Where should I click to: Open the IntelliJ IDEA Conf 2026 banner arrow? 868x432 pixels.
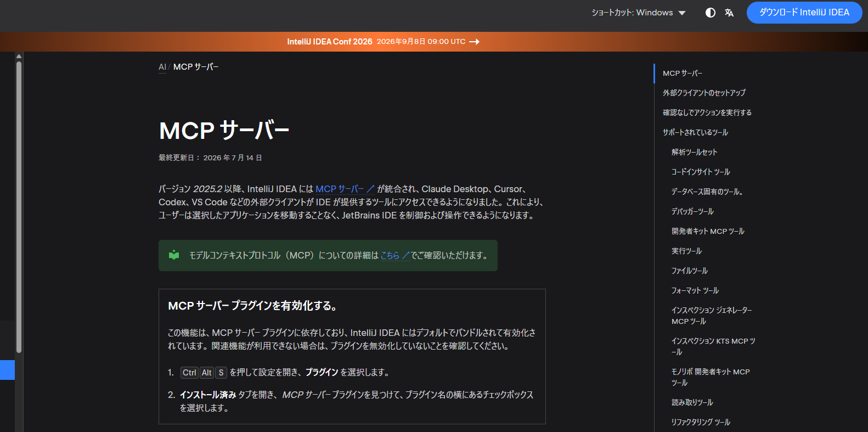[475, 42]
